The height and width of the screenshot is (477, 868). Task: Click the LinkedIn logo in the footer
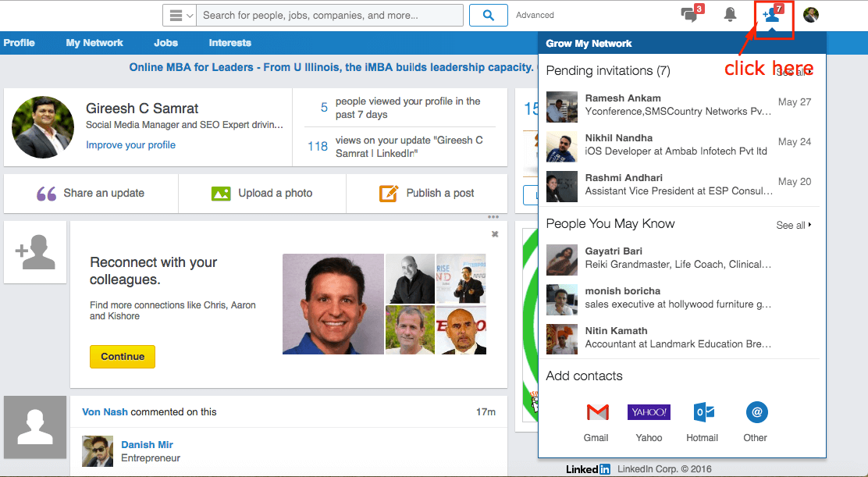[588, 469]
